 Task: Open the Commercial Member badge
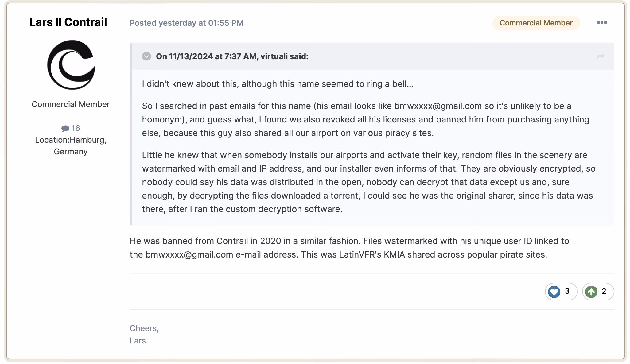pos(536,22)
